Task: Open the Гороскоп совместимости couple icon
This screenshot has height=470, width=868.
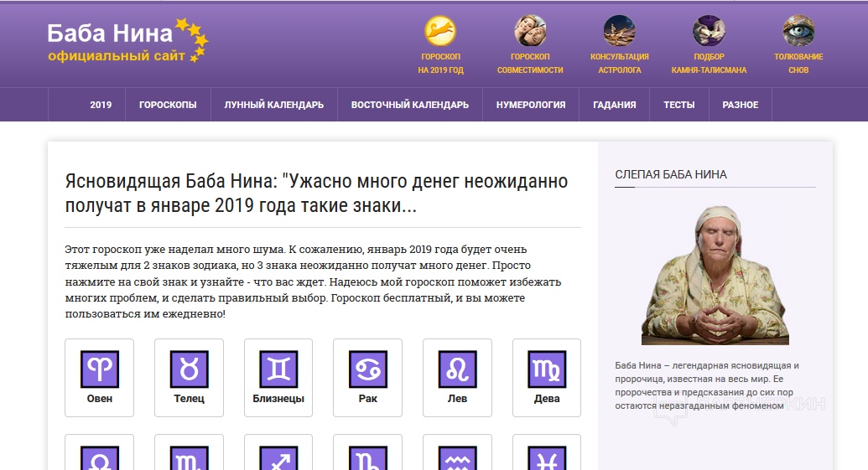Action: (x=530, y=30)
